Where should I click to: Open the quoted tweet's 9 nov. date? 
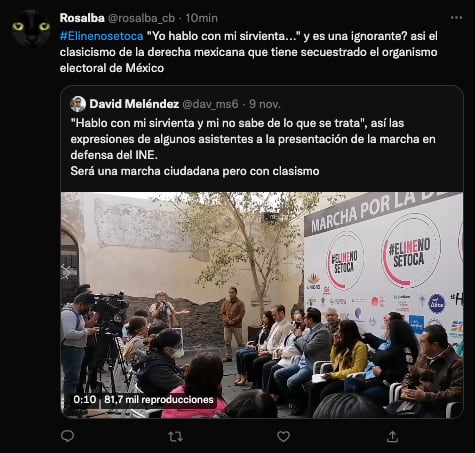coord(265,104)
